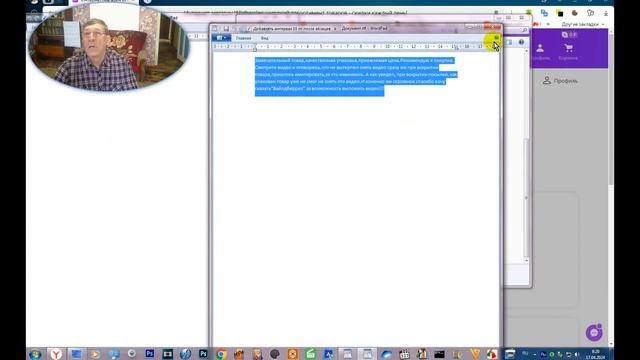Launch Yandex Browser from the taskbar

point(56,354)
